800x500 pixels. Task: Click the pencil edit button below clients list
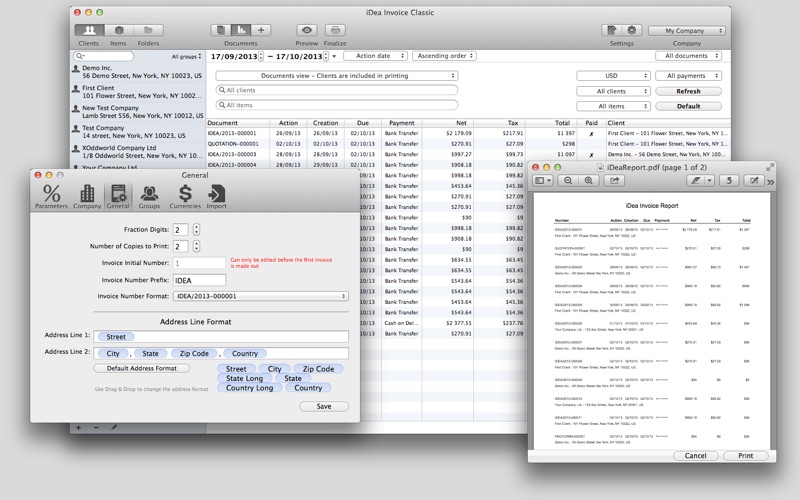click(114, 428)
